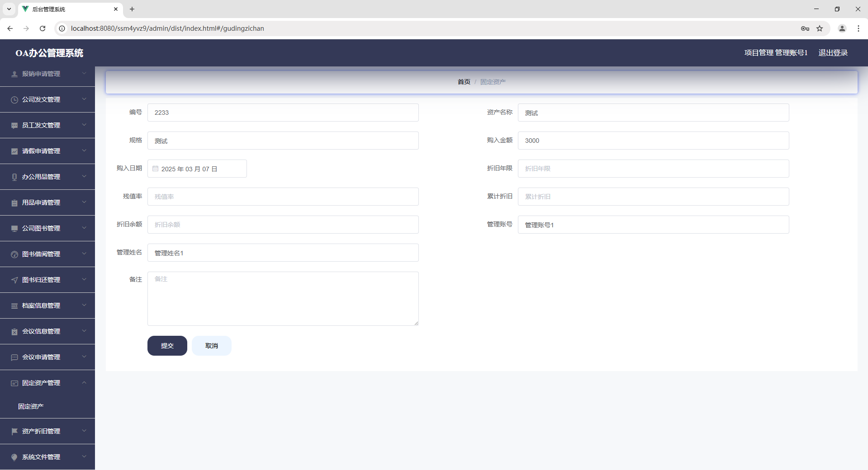This screenshot has height=470, width=868.
Task: Click inside the 备注 remarks text area
Action: coord(283,298)
